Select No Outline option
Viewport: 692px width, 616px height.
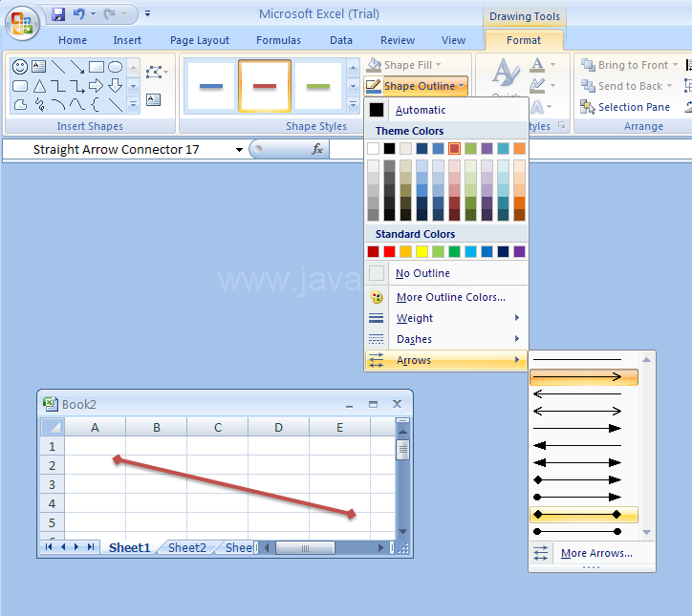[x=446, y=273]
